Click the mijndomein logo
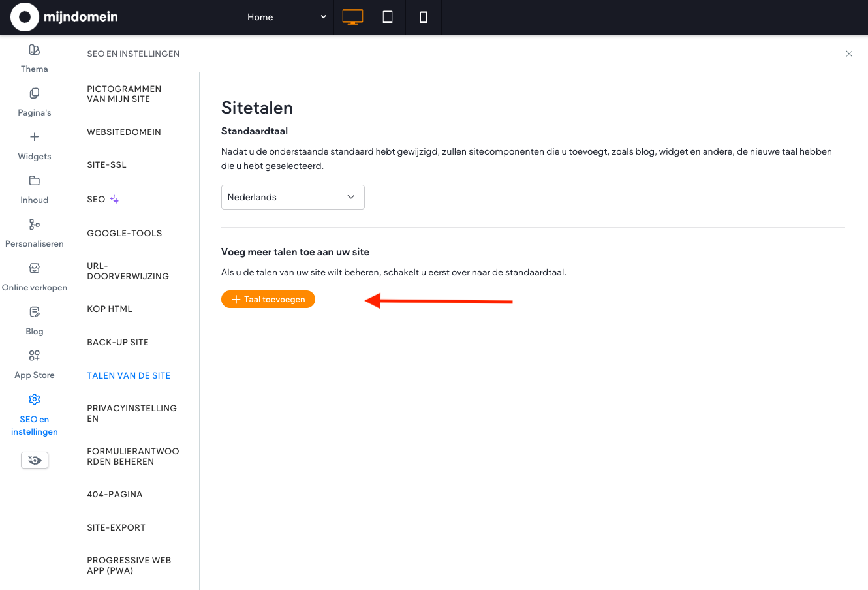Screen dimensions: 868x590 click(65, 17)
